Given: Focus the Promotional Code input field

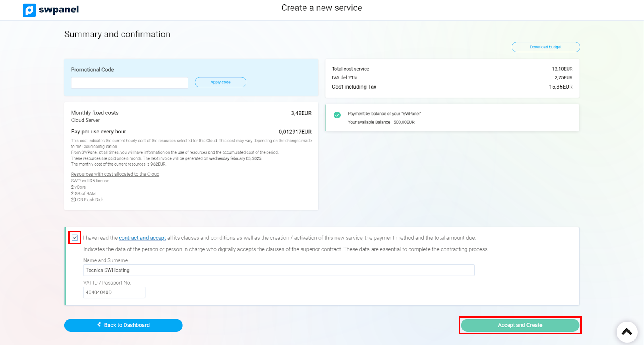Looking at the screenshot, I should (x=129, y=83).
